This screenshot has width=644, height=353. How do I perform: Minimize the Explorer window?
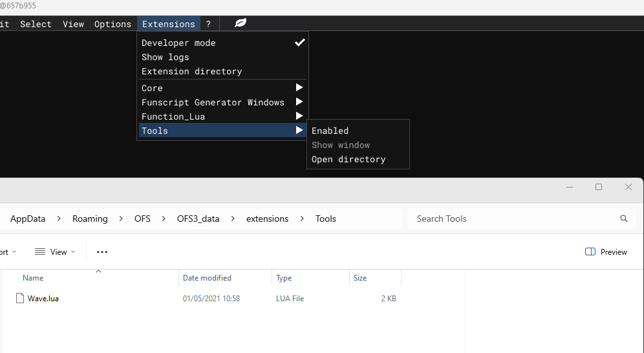tap(570, 187)
